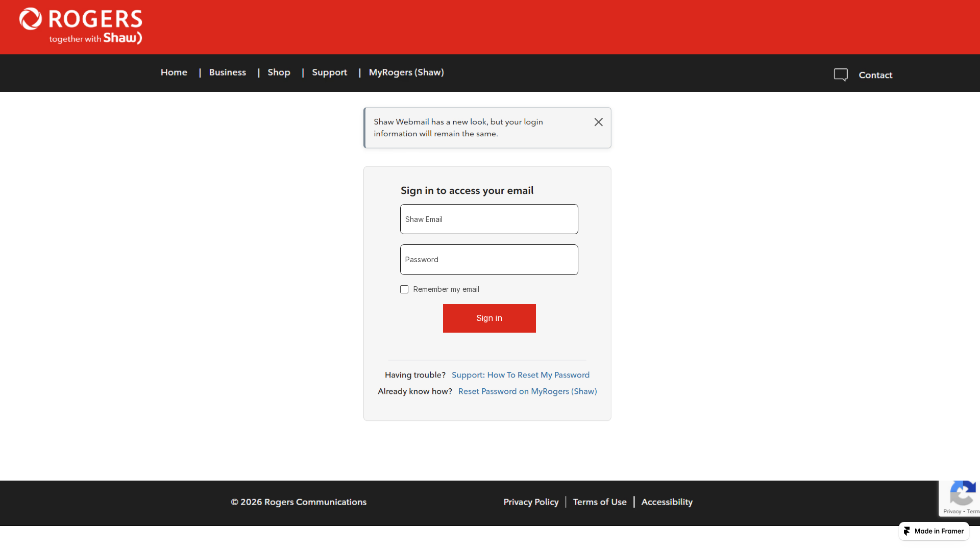
Task: Open Reset Password on MyRogers (Shaw) link
Action: click(x=528, y=391)
